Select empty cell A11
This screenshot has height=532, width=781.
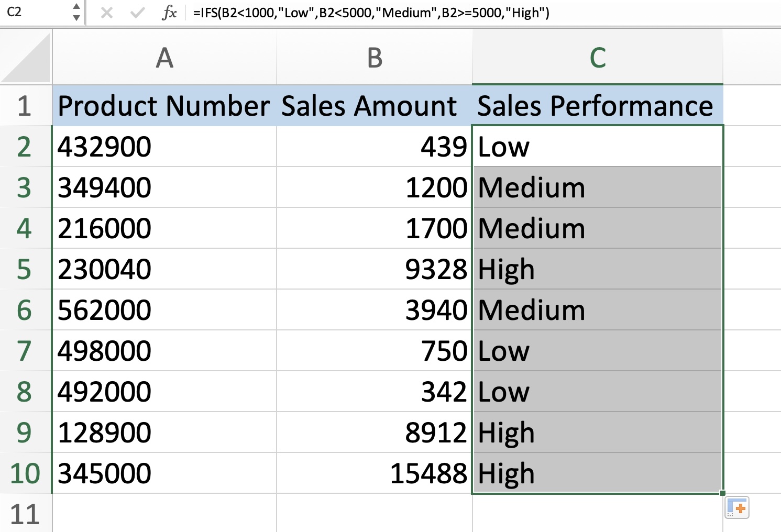(164, 513)
